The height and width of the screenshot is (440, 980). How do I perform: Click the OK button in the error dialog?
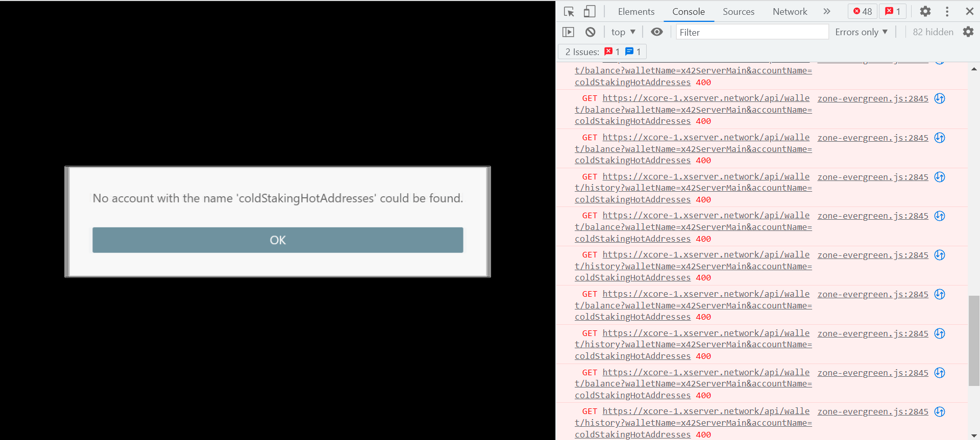click(278, 240)
